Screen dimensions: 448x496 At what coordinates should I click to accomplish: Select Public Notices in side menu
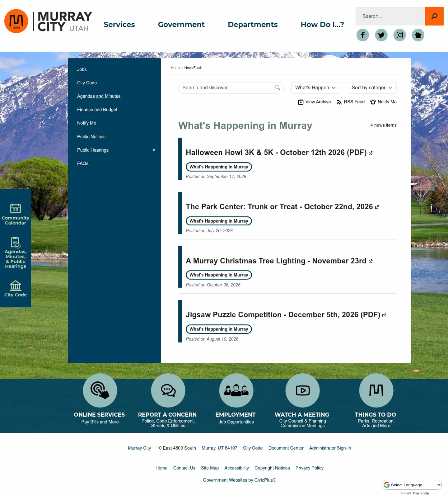(91, 137)
